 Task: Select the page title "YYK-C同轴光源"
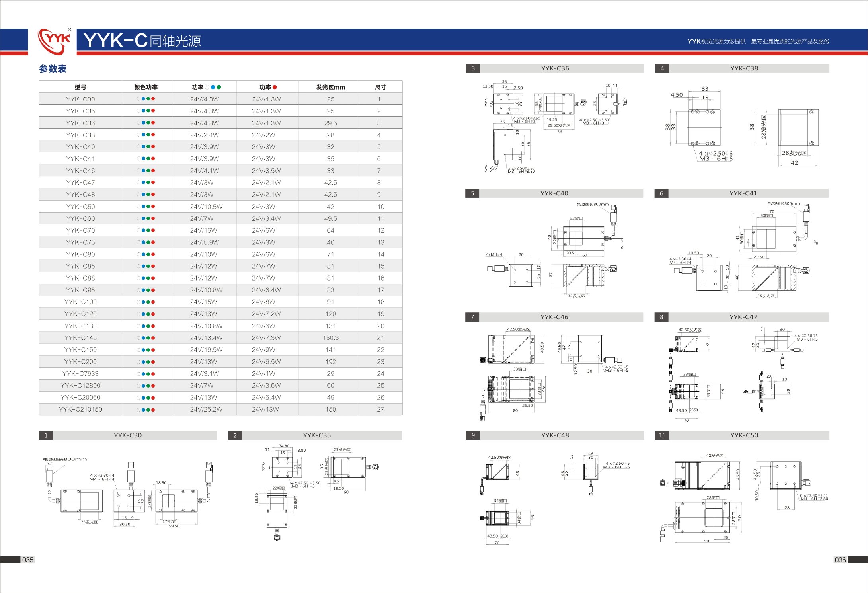[x=142, y=41]
